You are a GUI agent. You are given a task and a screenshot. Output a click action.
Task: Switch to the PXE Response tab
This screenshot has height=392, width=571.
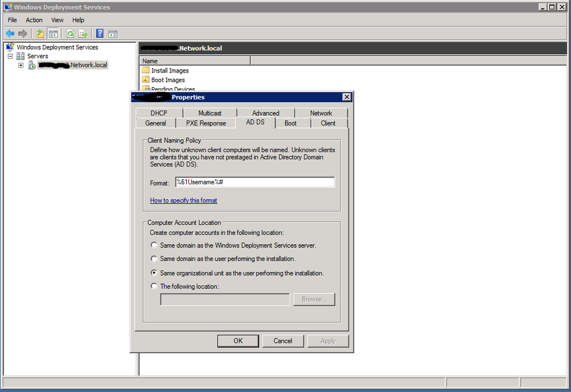[206, 123]
